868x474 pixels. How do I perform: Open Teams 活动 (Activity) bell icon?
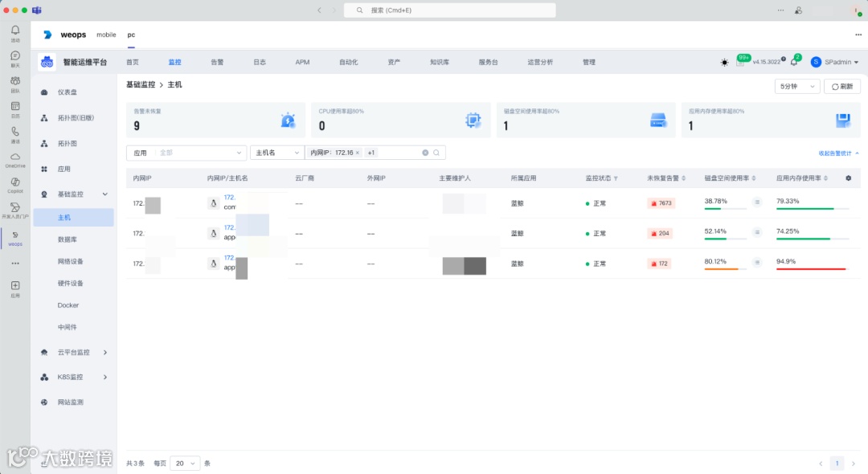pos(15,31)
